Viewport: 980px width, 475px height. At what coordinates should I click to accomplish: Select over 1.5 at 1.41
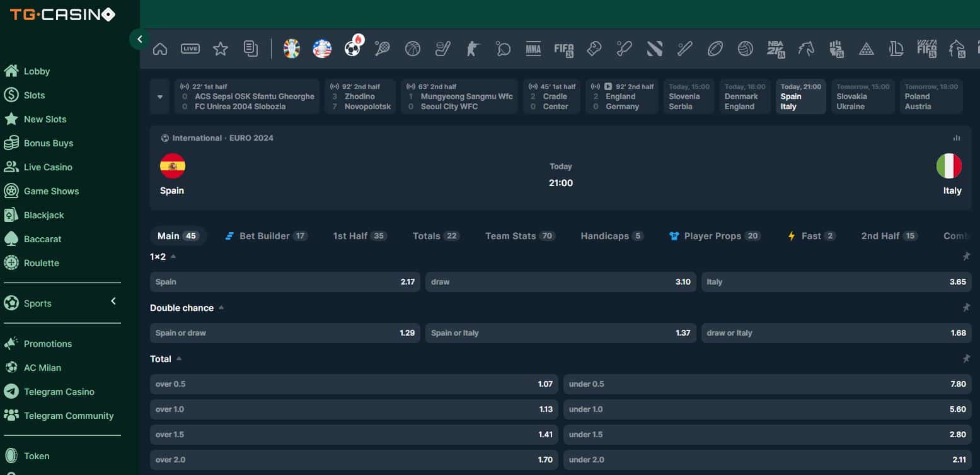pyautogui.click(x=354, y=435)
